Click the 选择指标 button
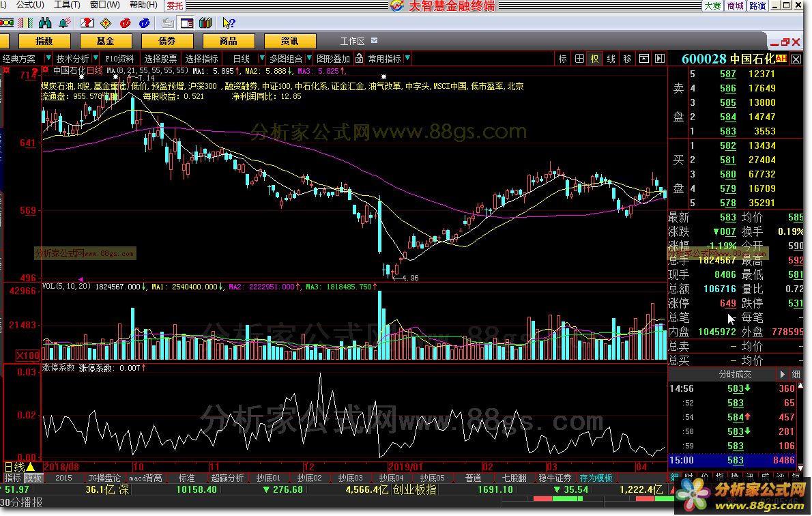This screenshot has width=812, height=516. coord(201,59)
